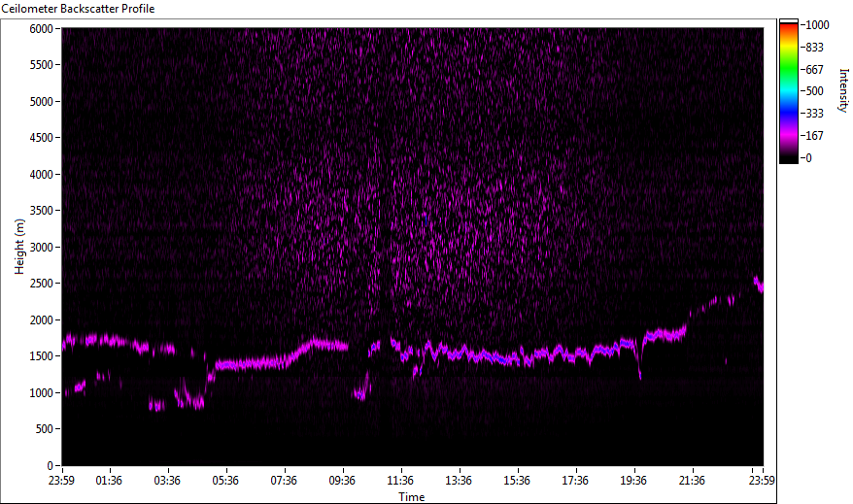Image resolution: width=853 pixels, height=504 pixels.
Task: Click the Ceilometer Backscatter Profile title
Action: pos(78,9)
